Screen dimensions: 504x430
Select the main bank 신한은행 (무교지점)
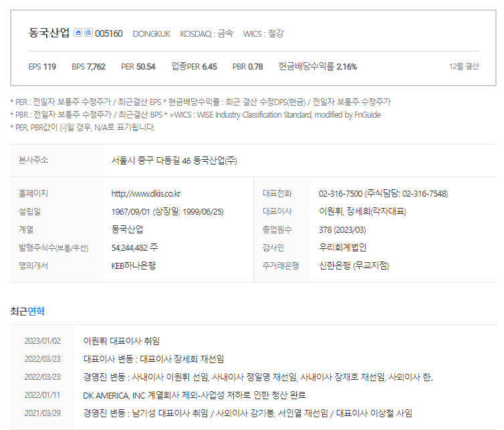tap(354, 265)
